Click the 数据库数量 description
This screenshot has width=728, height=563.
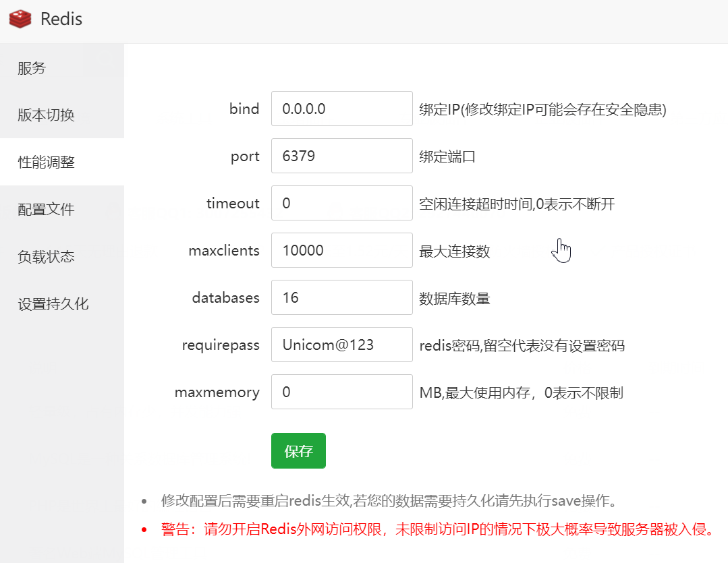pos(455,299)
